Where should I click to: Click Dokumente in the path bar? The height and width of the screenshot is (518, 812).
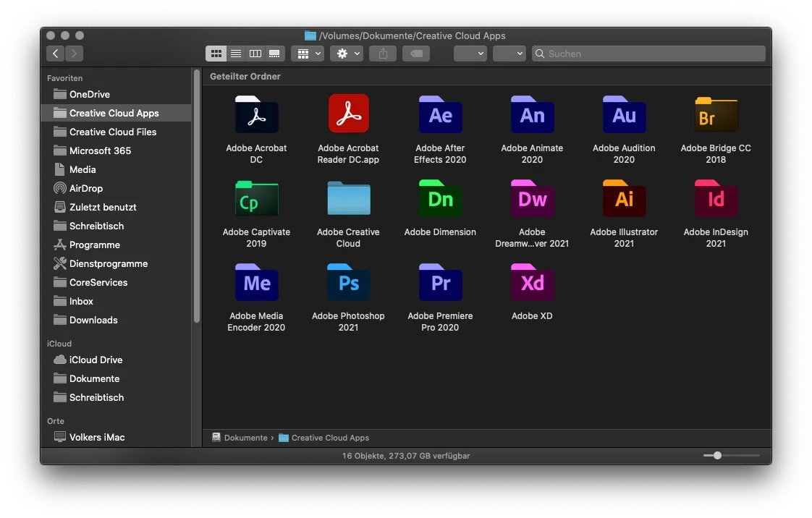[x=240, y=438]
